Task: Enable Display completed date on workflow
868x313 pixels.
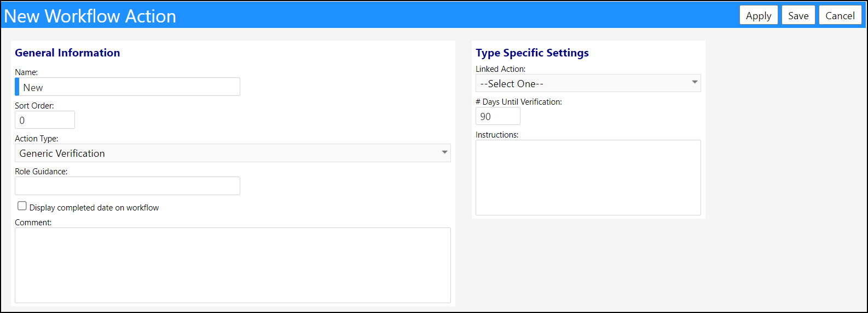Action: coord(22,206)
